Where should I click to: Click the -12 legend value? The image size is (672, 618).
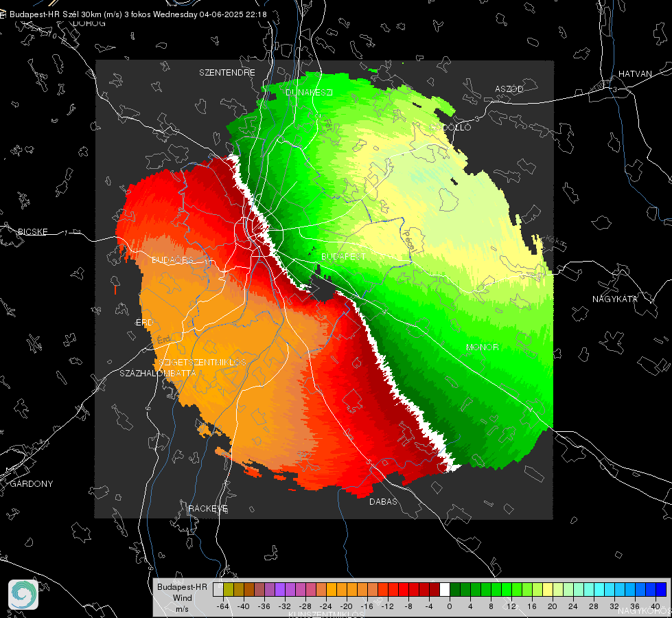pyautogui.click(x=387, y=606)
